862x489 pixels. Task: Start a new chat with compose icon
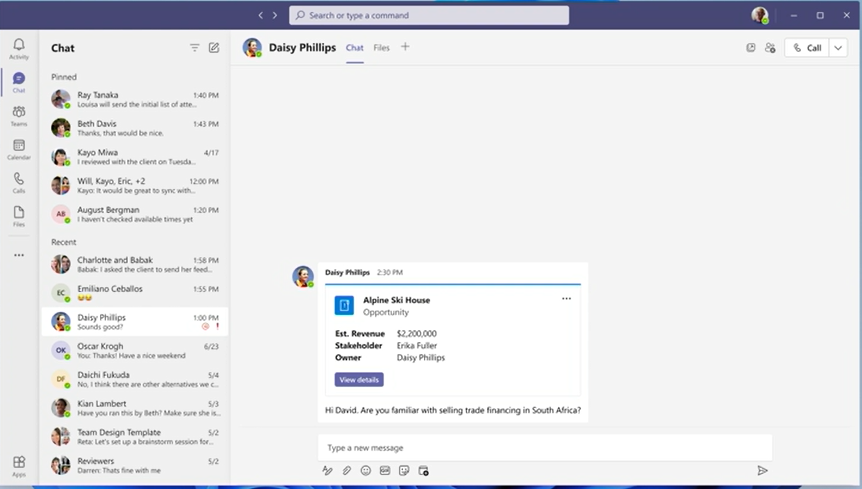(x=214, y=48)
